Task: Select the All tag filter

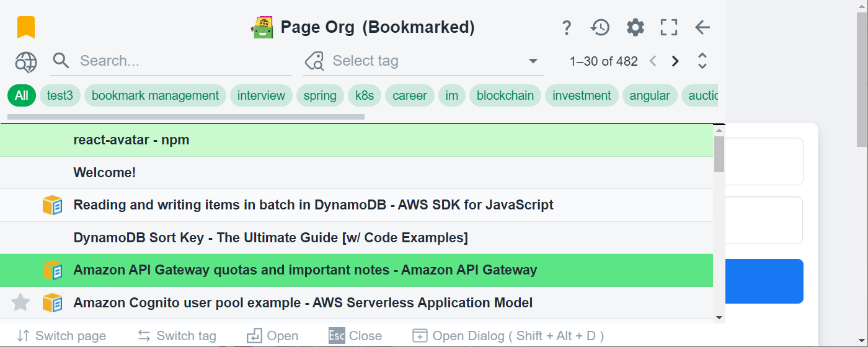Action: click(22, 95)
